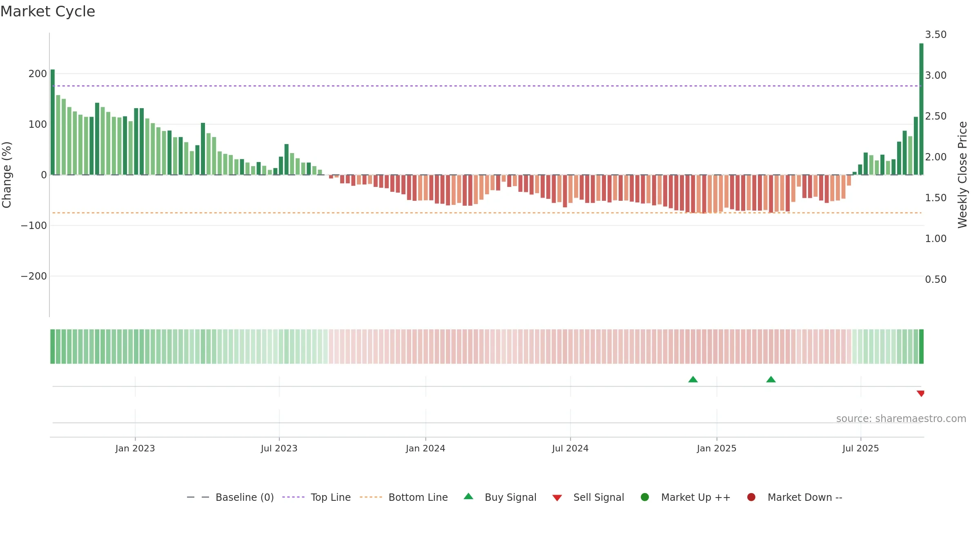Toggle the Baseline (0) legend entry
This screenshot has width=980, height=551.
point(230,497)
